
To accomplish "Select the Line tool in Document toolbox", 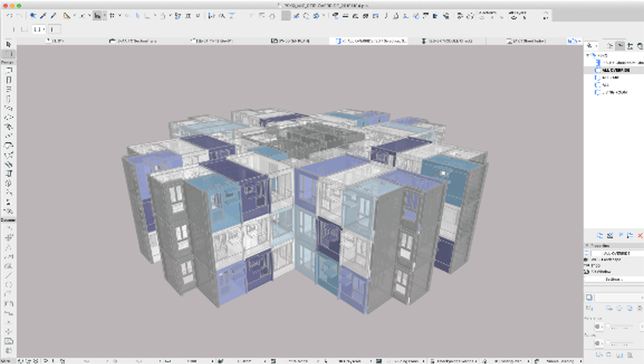I will [8, 275].
